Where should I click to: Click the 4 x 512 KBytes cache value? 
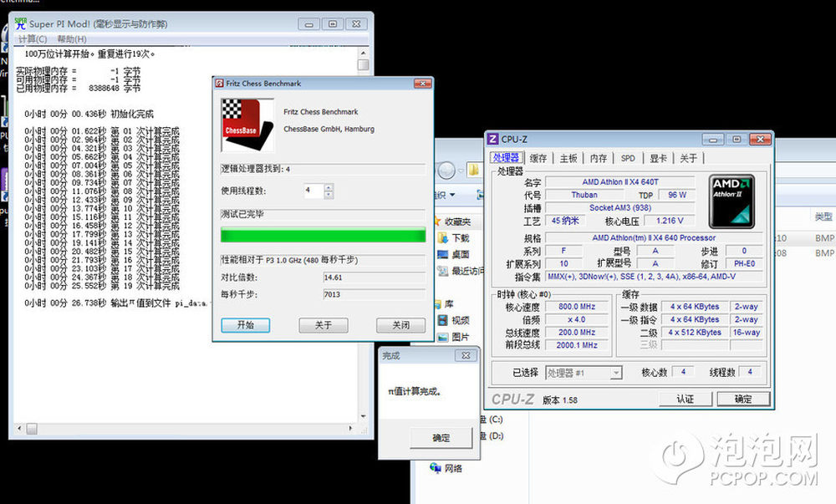695,333
